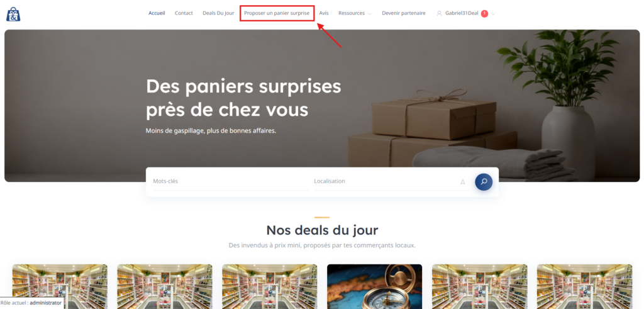Viewport: 644px width, 309px height.
Task: Expand the Gabriel31Deal account chevron
Action: [493, 14]
